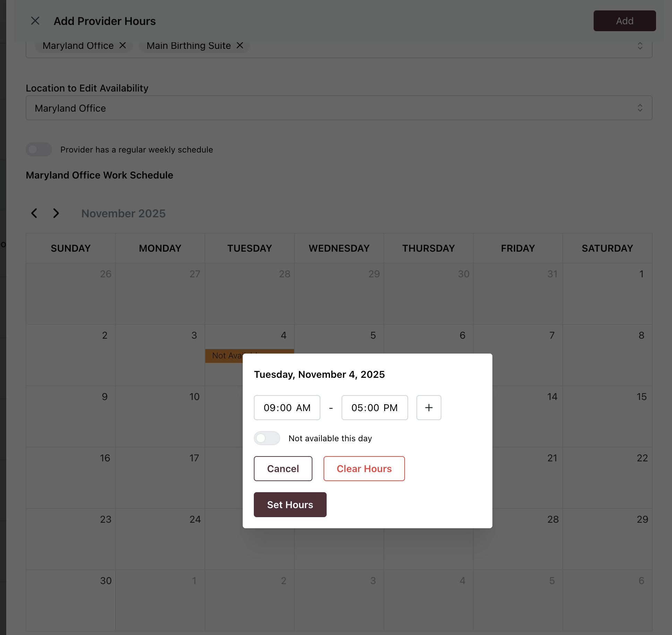Enable Not available this day toggle
Screen dimensions: 672x635
(x=267, y=438)
